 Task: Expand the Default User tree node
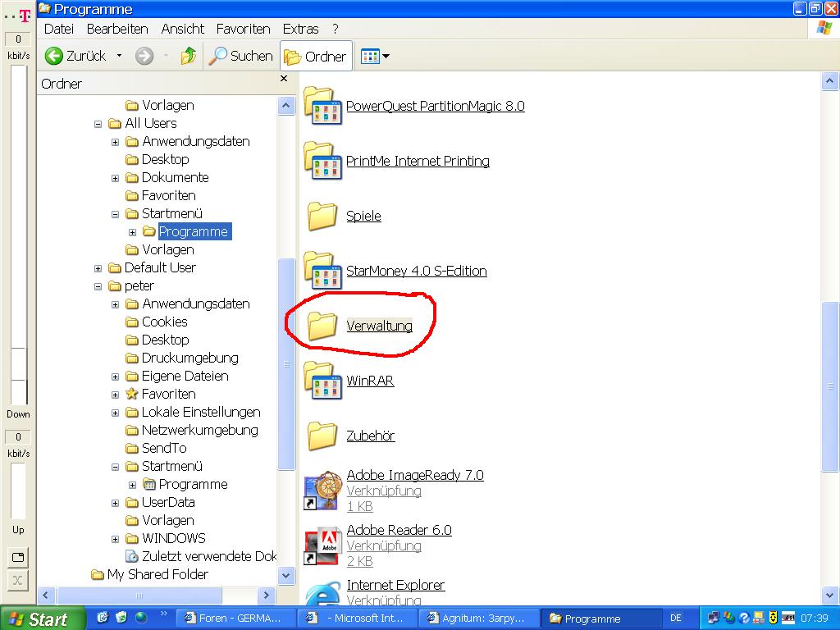(x=98, y=268)
